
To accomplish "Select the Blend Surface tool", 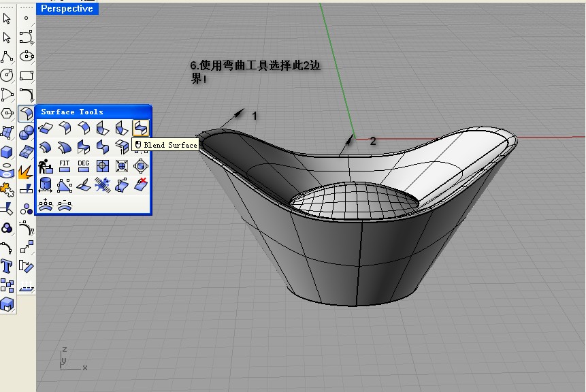I will [x=140, y=128].
